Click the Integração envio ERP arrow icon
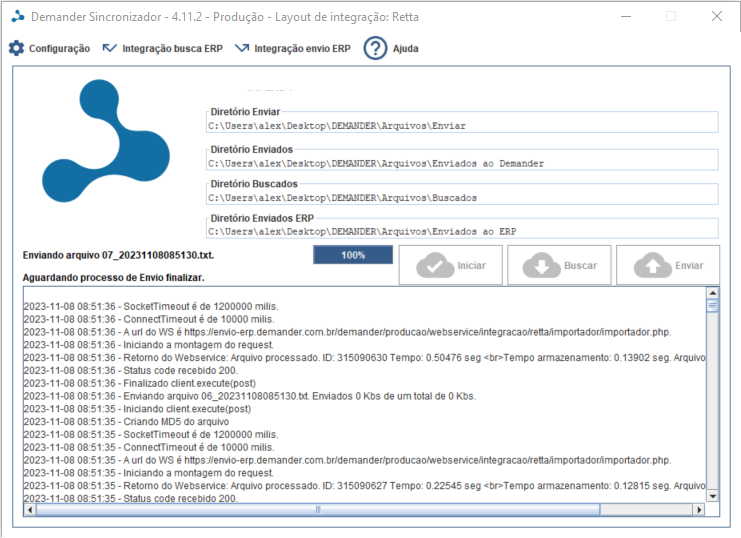This screenshot has width=741, height=538. coord(241,48)
